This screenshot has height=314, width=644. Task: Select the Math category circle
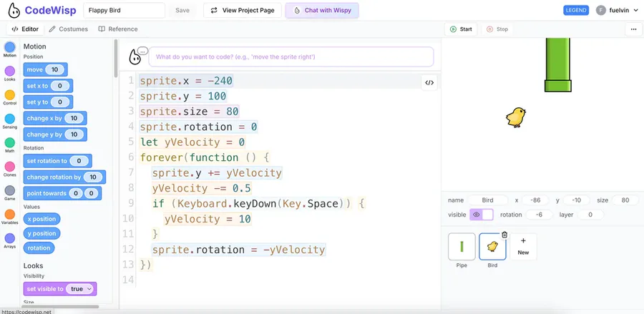point(10,143)
